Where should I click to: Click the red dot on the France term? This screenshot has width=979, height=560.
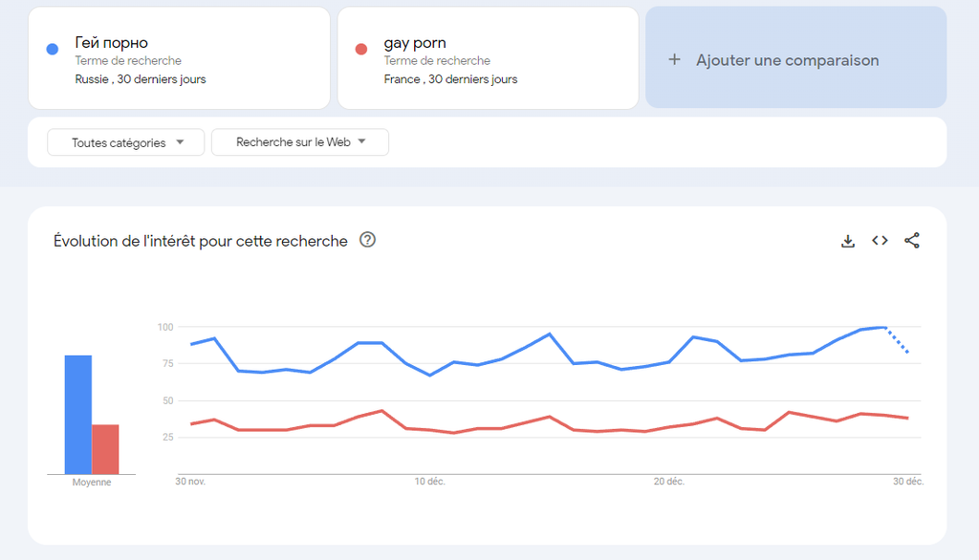click(x=361, y=50)
